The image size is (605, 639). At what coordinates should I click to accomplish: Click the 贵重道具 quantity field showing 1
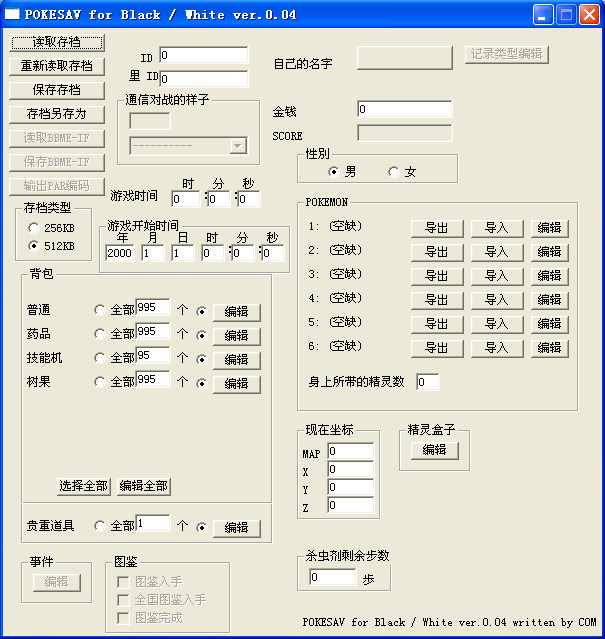[153, 523]
